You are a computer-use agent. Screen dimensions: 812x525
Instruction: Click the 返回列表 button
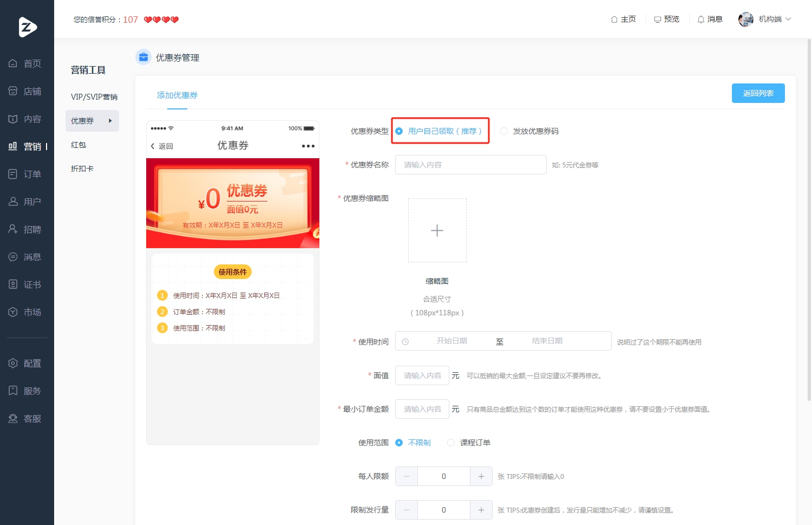758,93
